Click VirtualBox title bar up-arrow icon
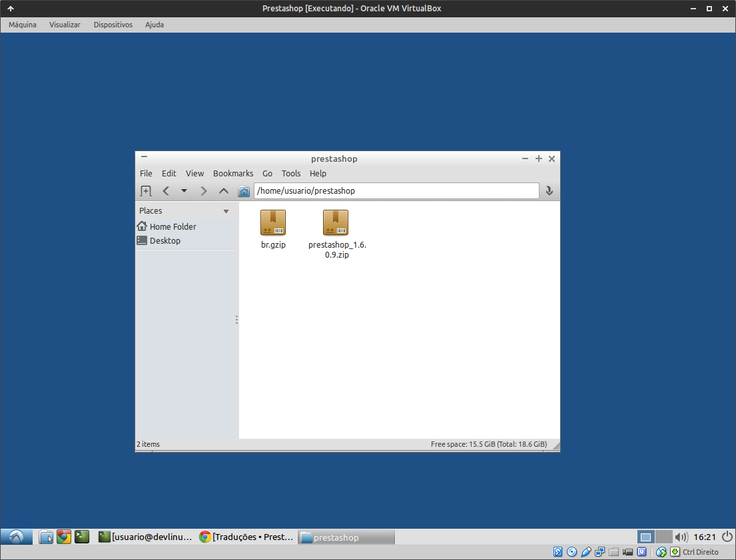 coord(11,9)
